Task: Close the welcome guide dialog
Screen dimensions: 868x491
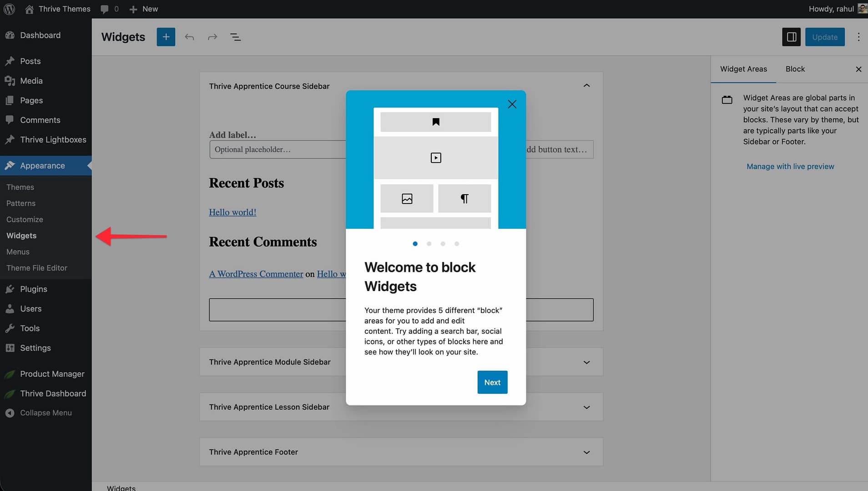Action: tap(512, 104)
